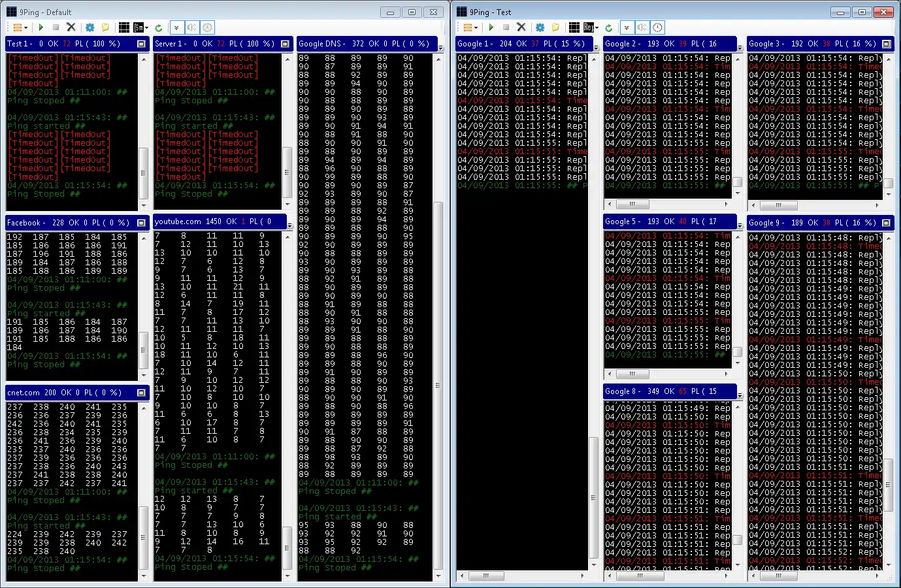
Task: Toggle sound speaker button in Default window
Action: [192, 27]
